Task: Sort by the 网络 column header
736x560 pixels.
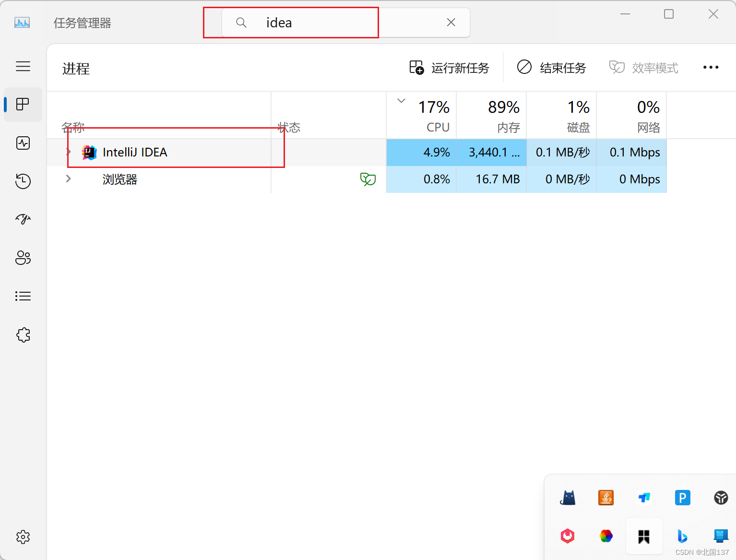Action: tap(631, 115)
